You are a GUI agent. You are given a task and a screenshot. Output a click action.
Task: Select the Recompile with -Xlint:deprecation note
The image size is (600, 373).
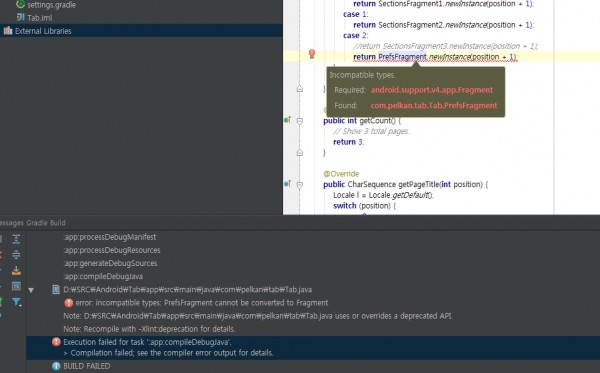point(149,329)
